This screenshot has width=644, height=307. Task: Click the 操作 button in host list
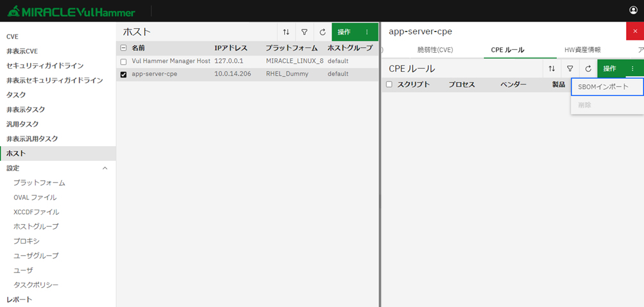coord(344,32)
